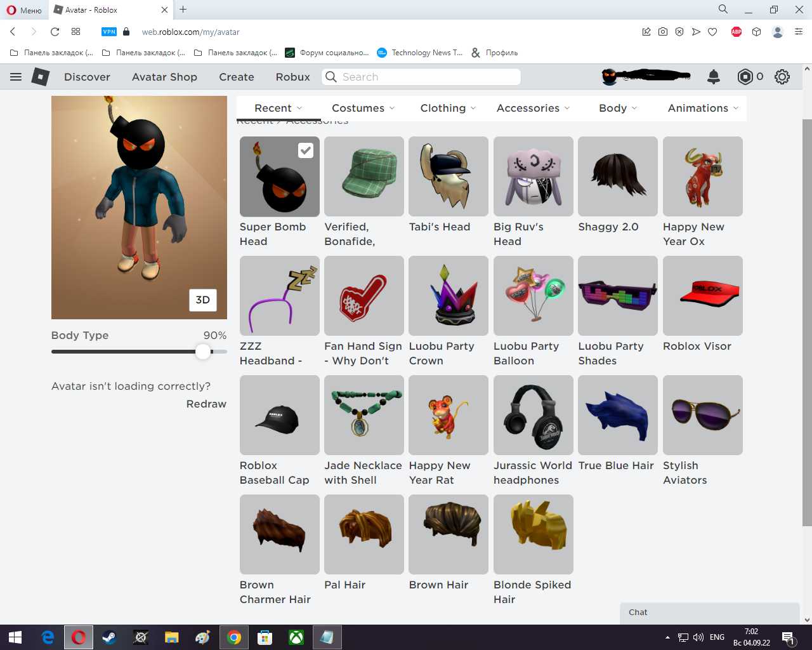Open the Windows Start menu
This screenshot has height=650, width=812.
pos(15,637)
